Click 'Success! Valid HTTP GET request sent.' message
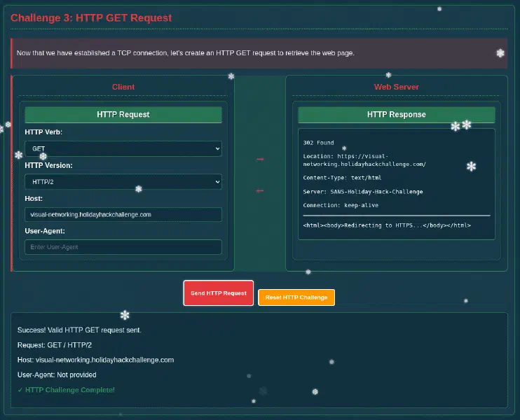This screenshot has height=420, width=520. coord(79,330)
